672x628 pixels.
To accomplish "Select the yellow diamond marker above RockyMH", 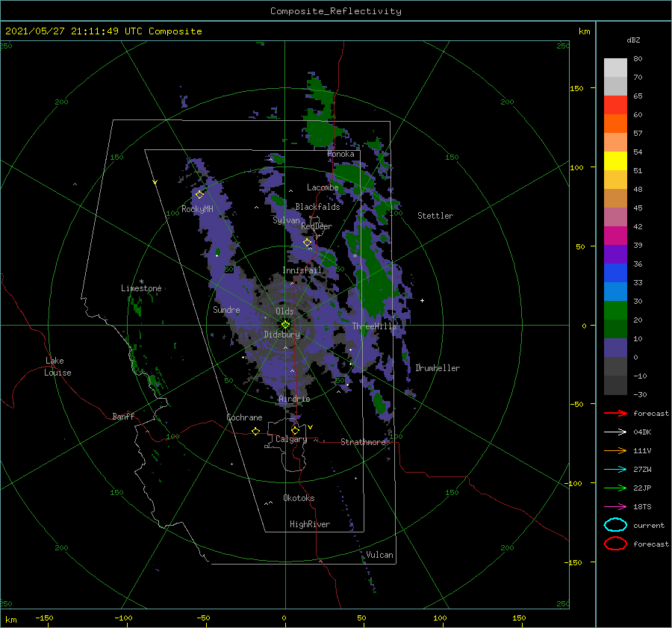I will [199, 194].
